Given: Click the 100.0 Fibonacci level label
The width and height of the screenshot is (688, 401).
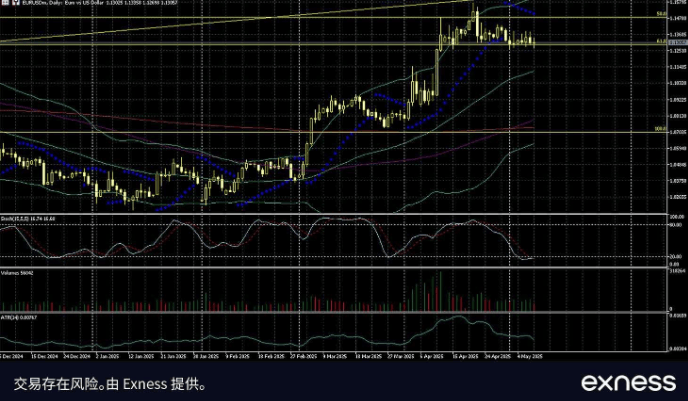Looking at the screenshot, I should coord(661,129).
